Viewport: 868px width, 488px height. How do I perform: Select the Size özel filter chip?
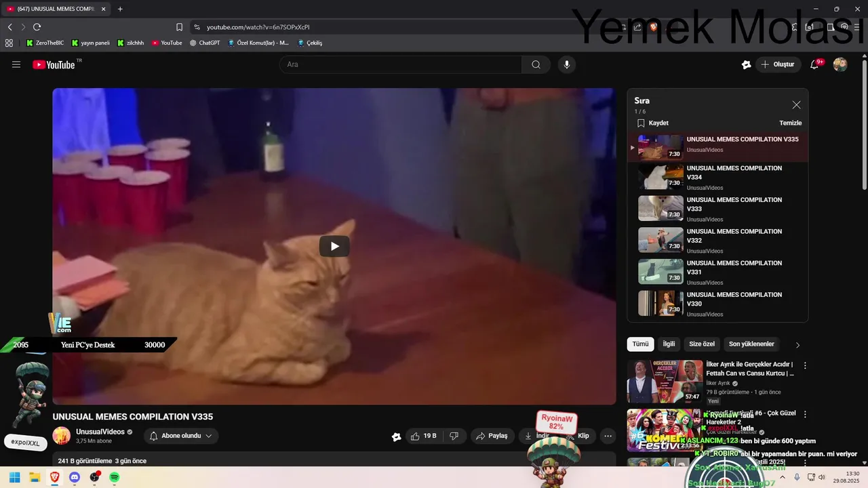click(x=702, y=344)
